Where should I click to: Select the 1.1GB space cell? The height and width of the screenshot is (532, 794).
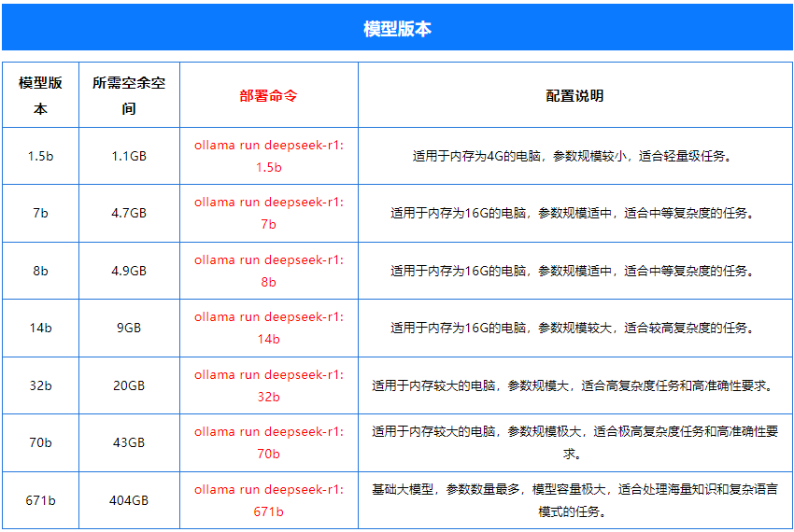(x=129, y=157)
